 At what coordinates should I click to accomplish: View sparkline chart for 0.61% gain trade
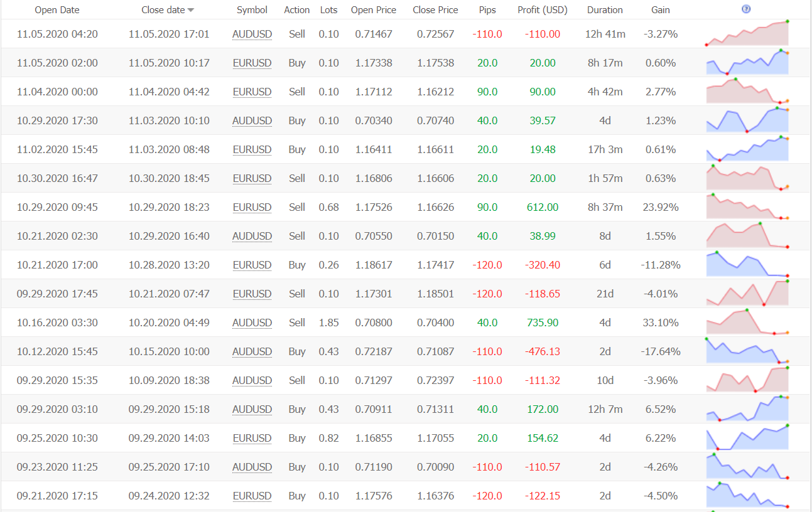click(747, 149)
